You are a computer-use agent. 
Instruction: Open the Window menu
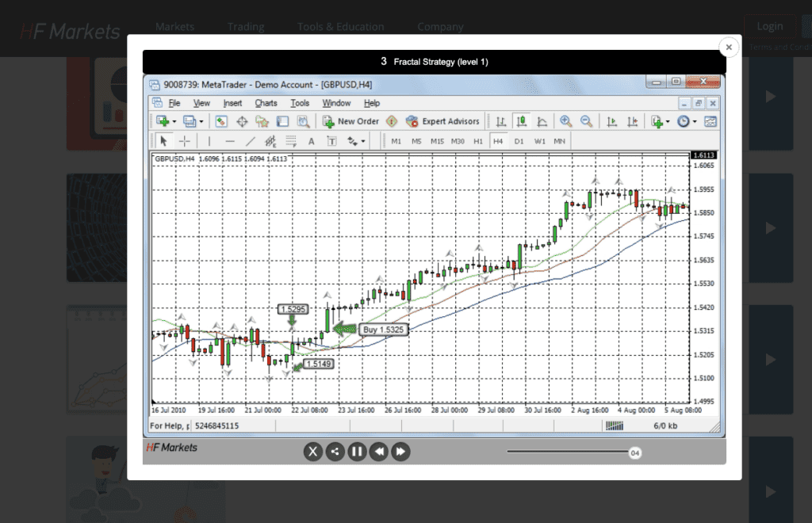pyautogui.click(x=336, y=103)
